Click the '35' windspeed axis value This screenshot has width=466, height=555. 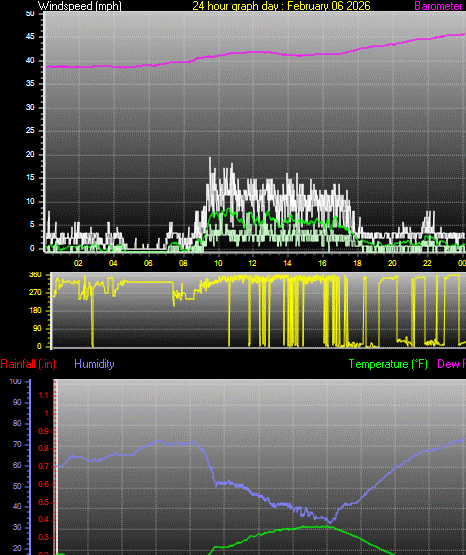click(30, 84)
